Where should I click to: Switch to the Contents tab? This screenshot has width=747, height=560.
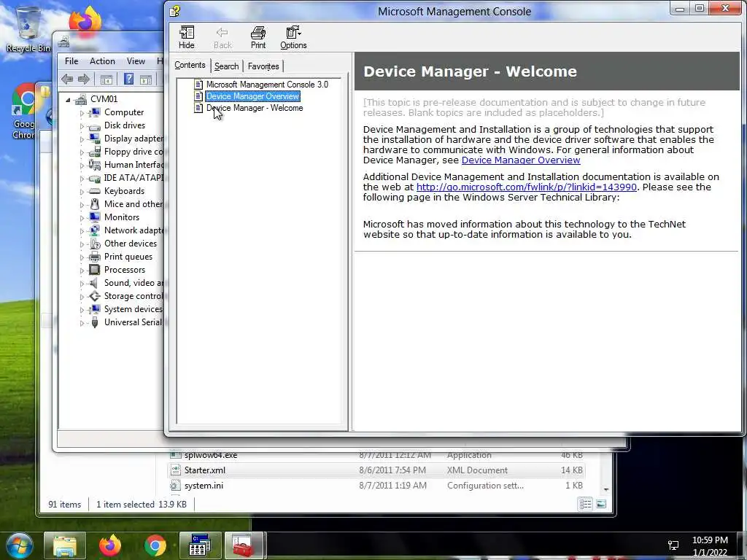(190, 65)
